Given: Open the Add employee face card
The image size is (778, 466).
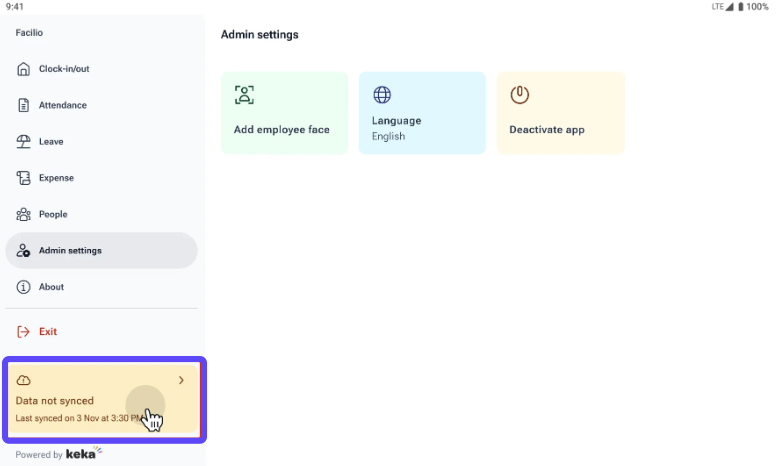Looking at the screenshot, I should 284,113.
